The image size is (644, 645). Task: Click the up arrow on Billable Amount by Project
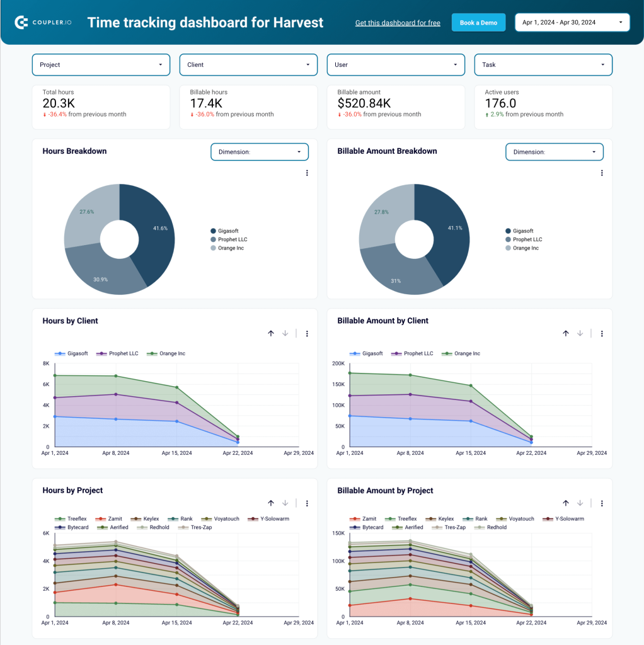tap(566, 503)
